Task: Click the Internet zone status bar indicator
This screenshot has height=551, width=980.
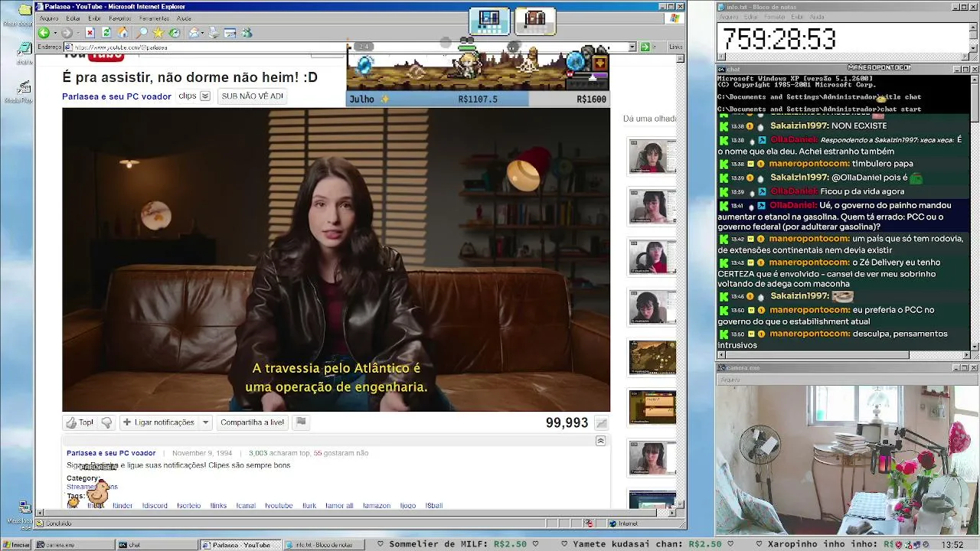Action: point(623,523)
